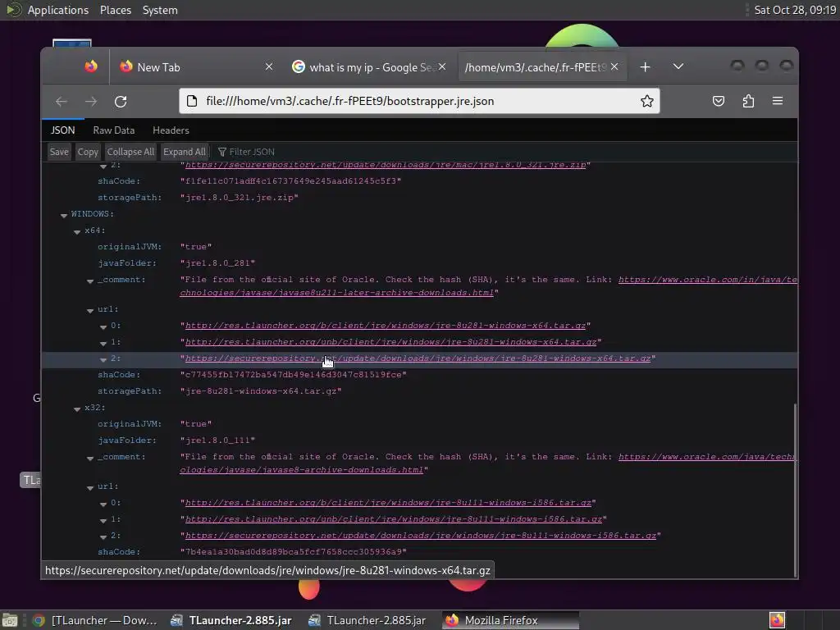Open the Firefox hamburger menu
840x630 pixels.
tap(778, 101)
